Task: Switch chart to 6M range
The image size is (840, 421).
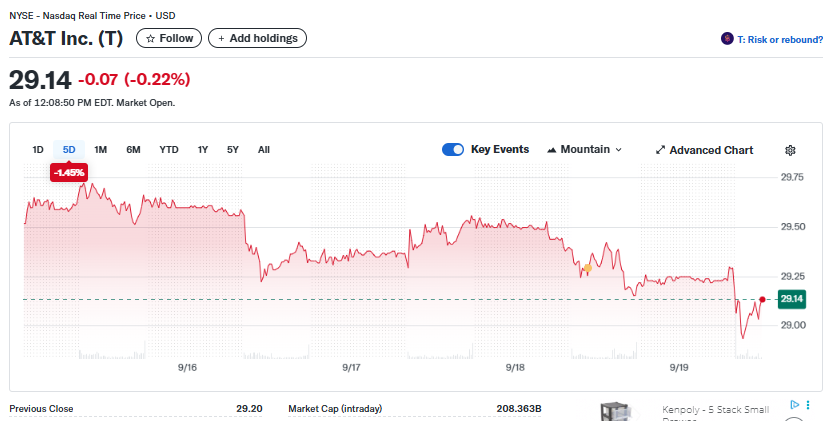Action: click(133, 149)
